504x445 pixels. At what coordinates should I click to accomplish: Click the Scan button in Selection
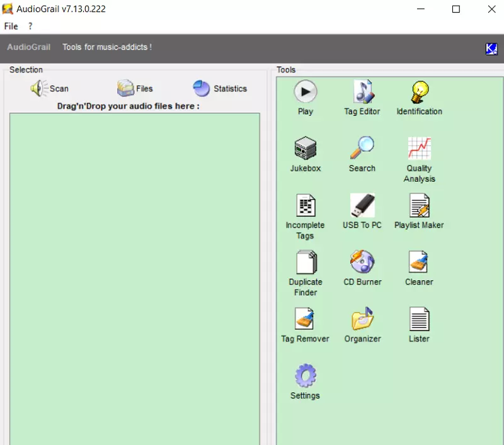(50, 89)
